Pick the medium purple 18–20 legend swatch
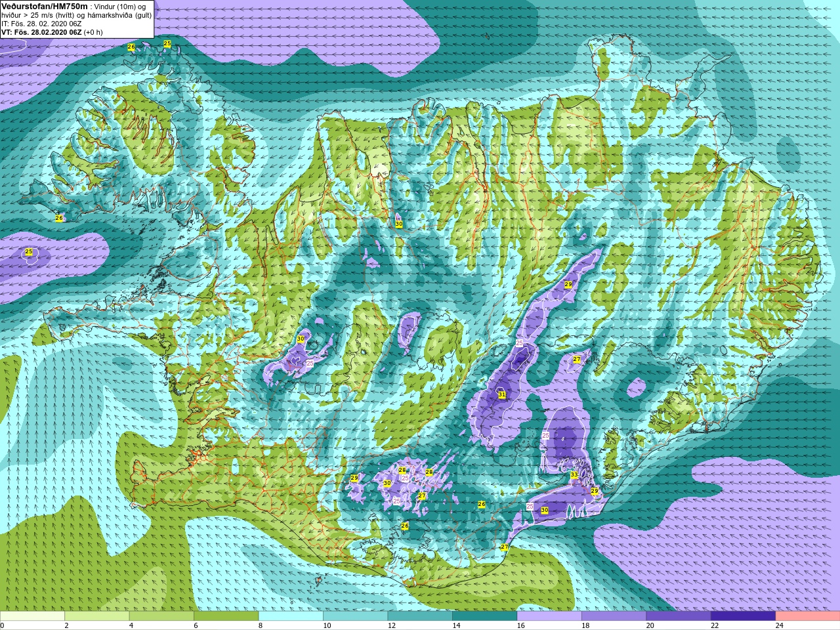Viewport: 840px width, 630px height. pos(614,616)
